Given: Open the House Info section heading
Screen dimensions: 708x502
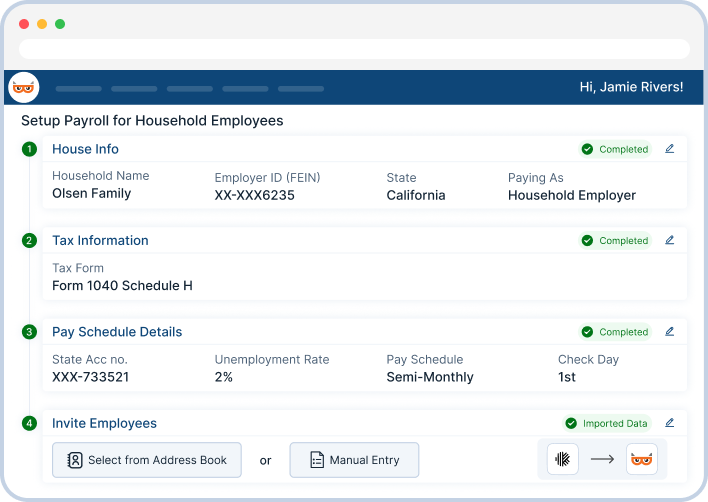Looking at the screenshot, I should [x=85, y=149].
